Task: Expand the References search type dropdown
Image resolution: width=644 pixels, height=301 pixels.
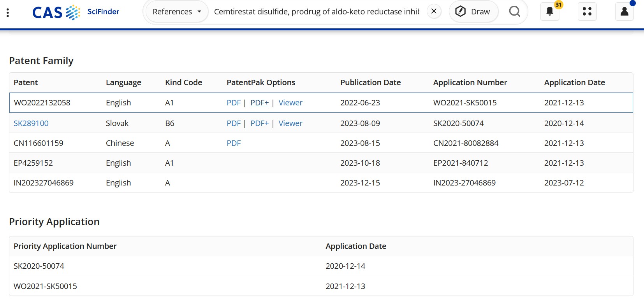Action: click(177, 12)
